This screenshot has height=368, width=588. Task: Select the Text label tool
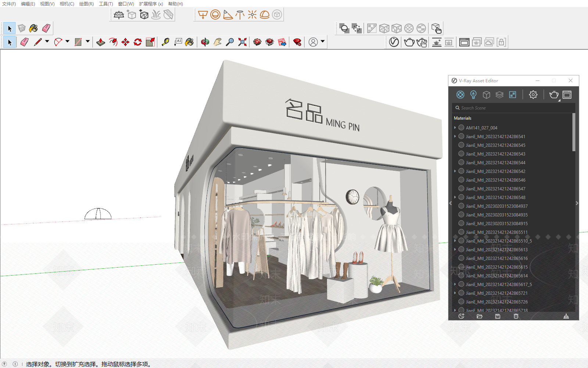178,42
